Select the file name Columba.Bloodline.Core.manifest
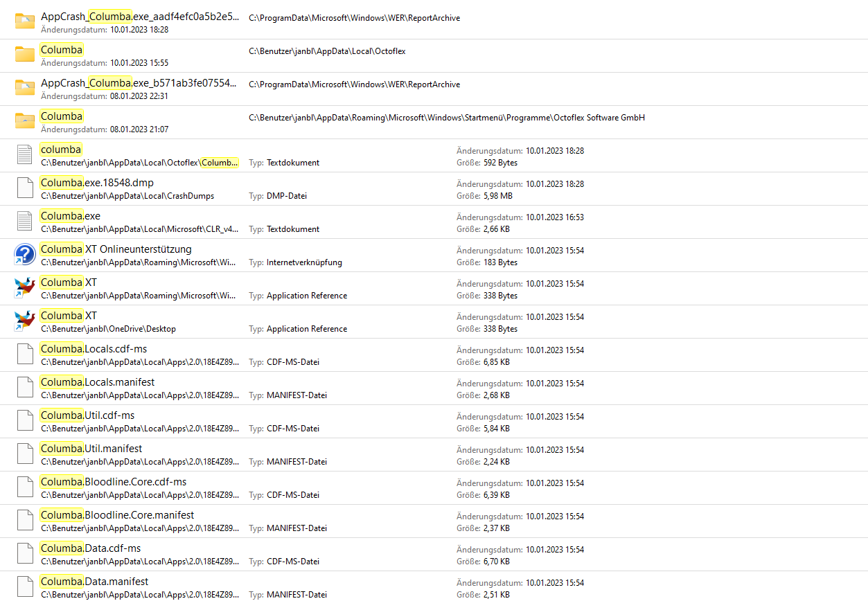The height and width of the screenshot is (610, 868). 118,515
